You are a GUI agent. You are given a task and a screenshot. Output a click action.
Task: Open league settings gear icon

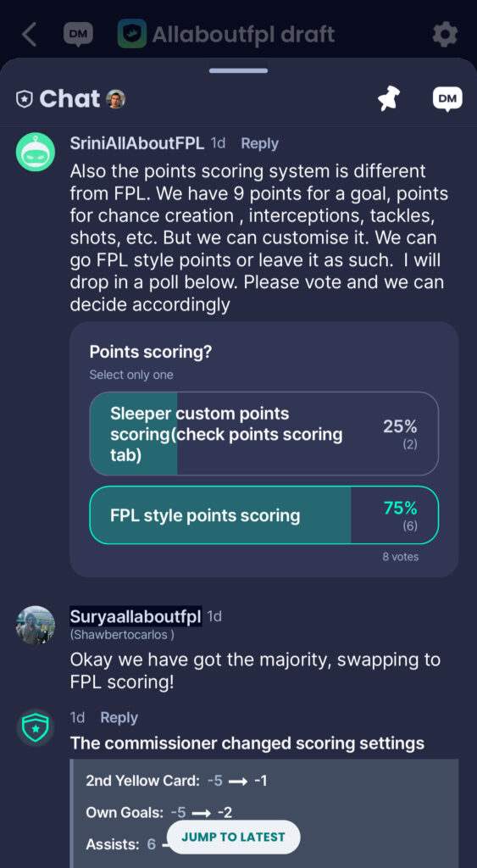(x=445, y=35)
